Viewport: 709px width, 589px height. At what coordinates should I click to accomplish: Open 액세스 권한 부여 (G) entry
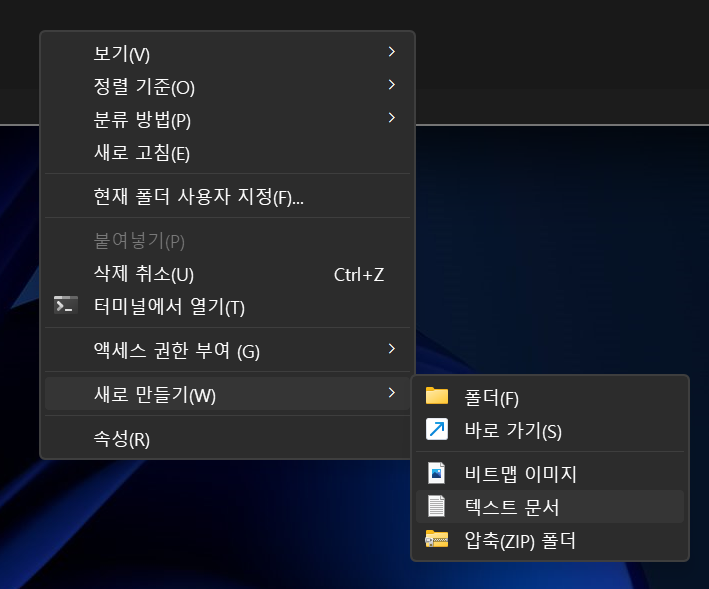point(227,350)
